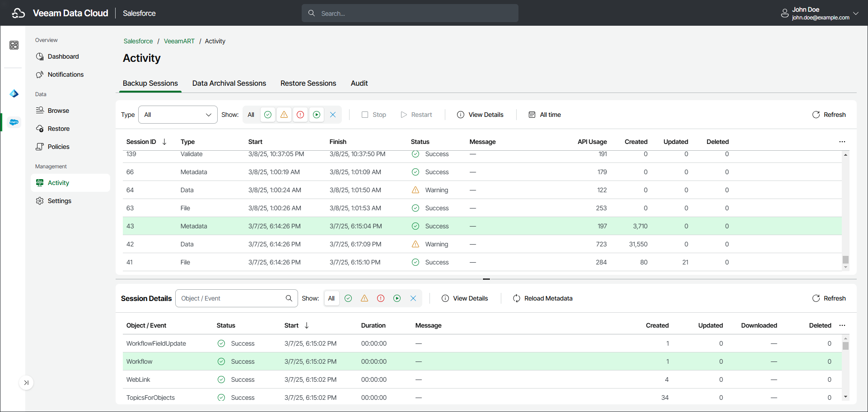
Task: Select the WorkflowFieldUpdate detail row
Action: coord(482,343)
